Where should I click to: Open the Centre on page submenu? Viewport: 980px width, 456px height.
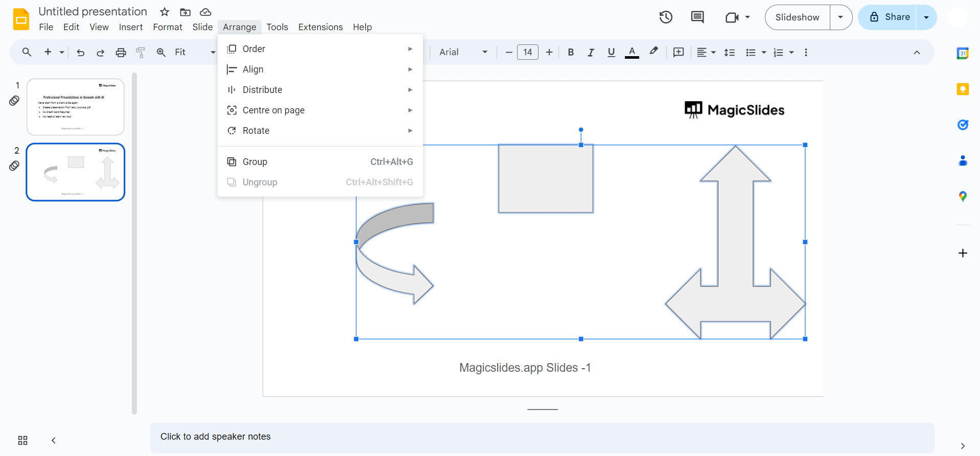[x=320, y=110]
